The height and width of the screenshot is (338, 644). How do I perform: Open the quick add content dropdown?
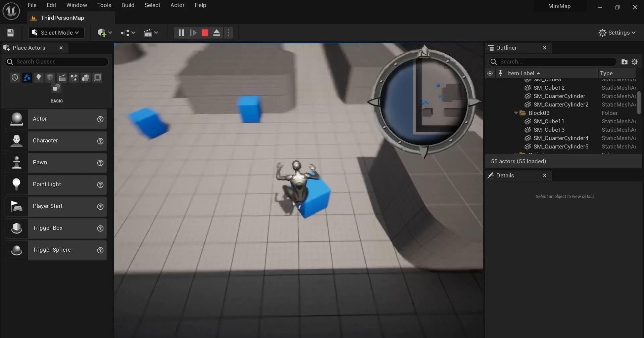pyautogui.click(x=104, y=33)
